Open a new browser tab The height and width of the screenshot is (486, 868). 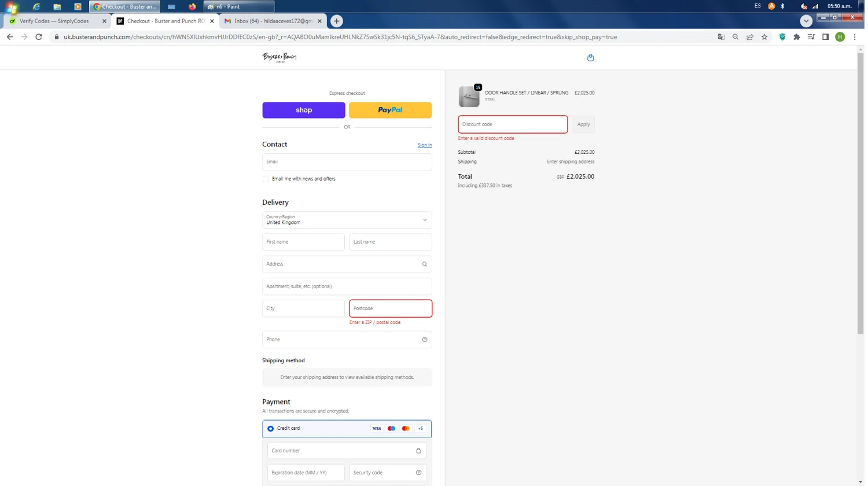pos(338,21)
